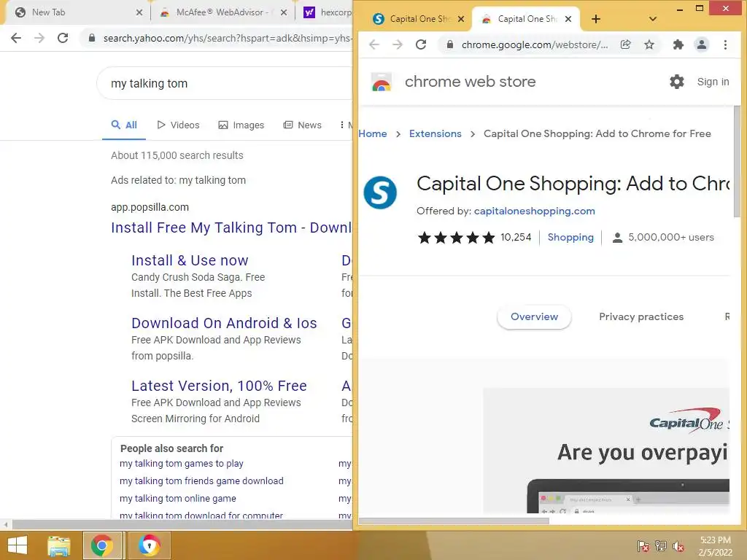
Task: Open the Install & Use now link
Action: coord(190,260)
